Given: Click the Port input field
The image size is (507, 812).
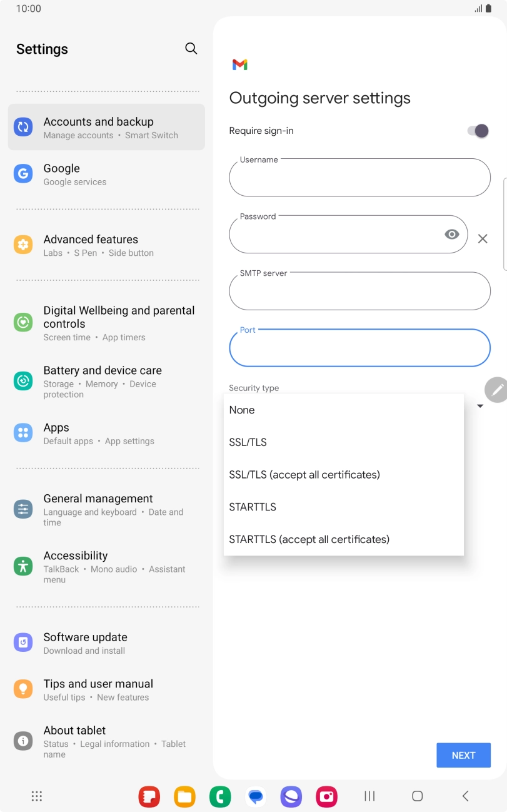Looking at the screenshot, I should 359,347.
